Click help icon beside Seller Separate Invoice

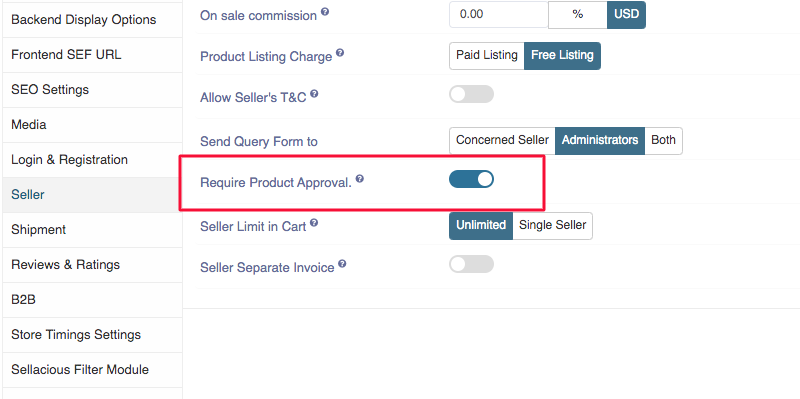pyautogui.click(x=342, y=264)
